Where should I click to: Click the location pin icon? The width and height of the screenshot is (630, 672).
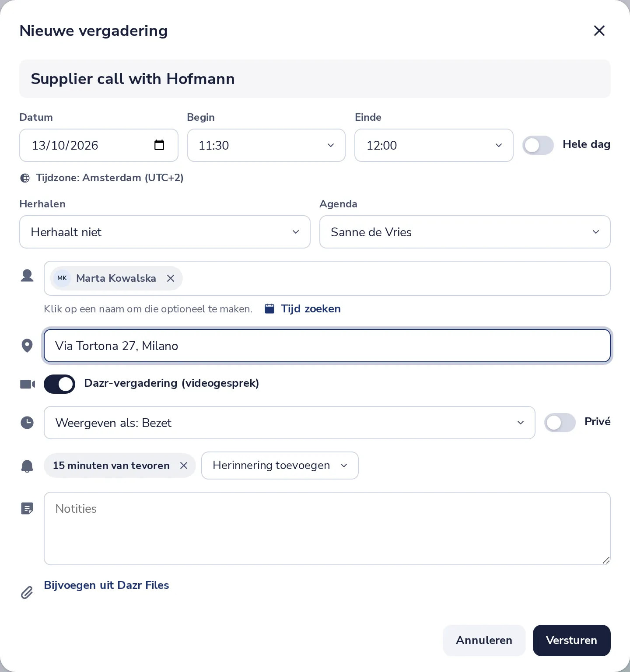[x=27, y=346]
